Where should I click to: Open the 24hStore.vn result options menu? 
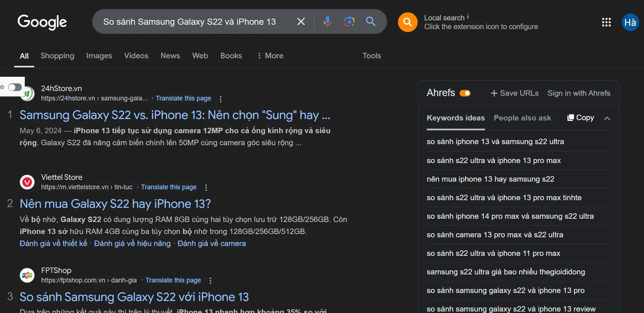[220, 99]
